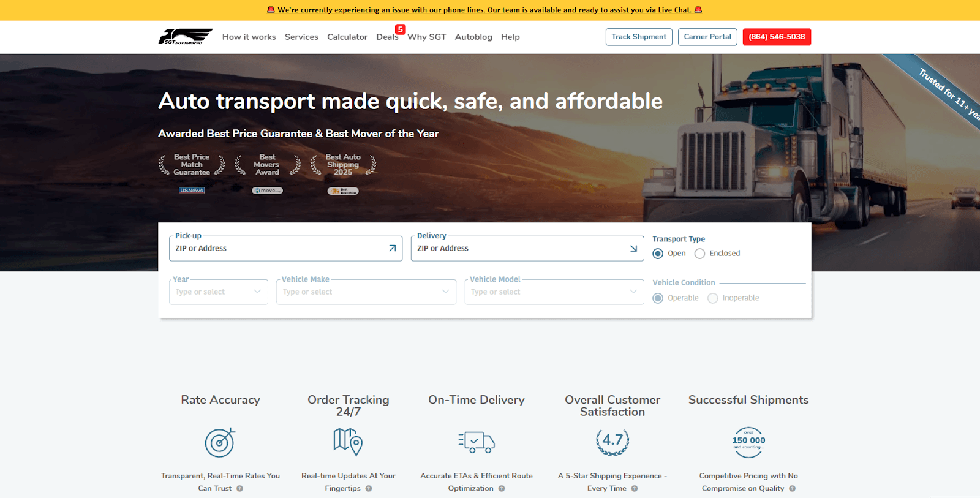980x498 pixels.
Task: Click the 150 000 successful shipments badge
Action: (748, 442)
